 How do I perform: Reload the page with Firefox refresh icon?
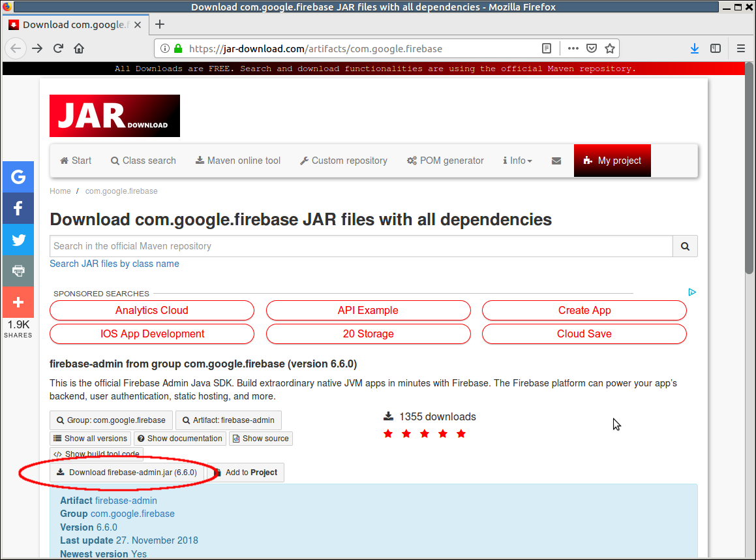click(x=58, y=48)
